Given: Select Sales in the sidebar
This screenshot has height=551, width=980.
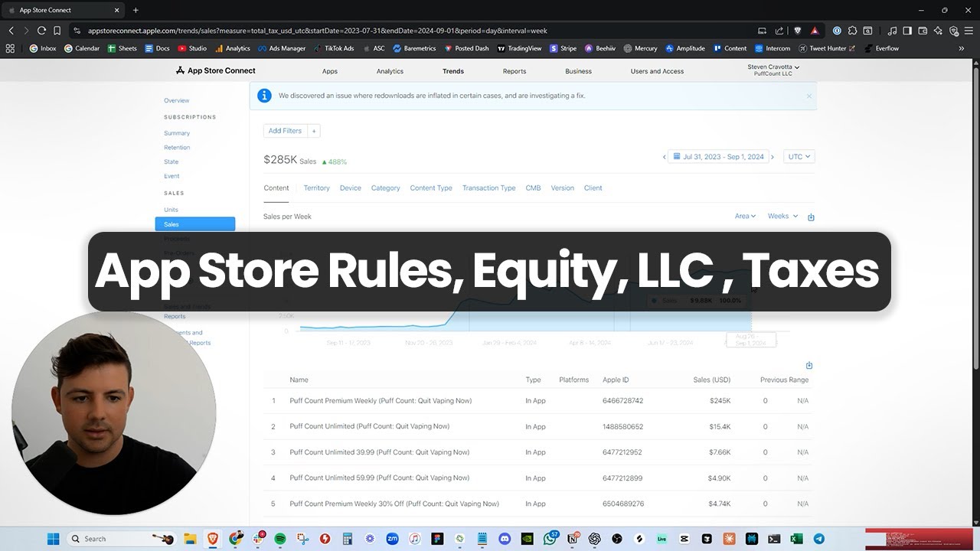Looking at the screenshot, I should point(195,224).
